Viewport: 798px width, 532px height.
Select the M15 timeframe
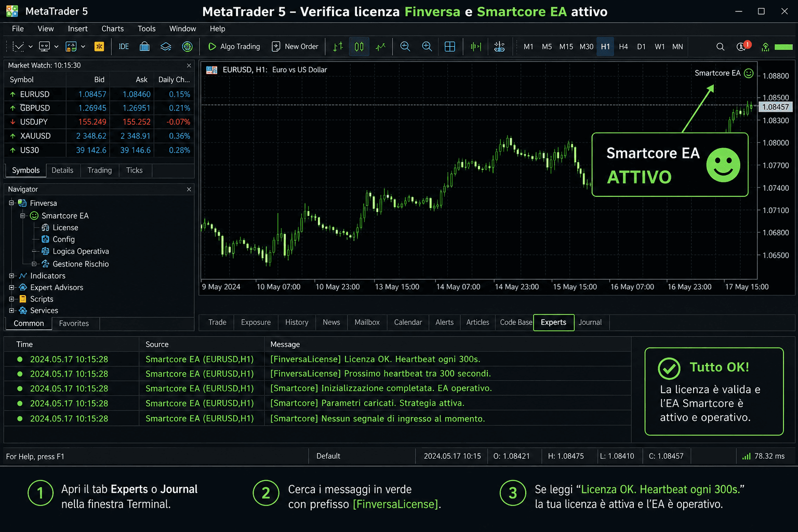[x=566, y=47]
